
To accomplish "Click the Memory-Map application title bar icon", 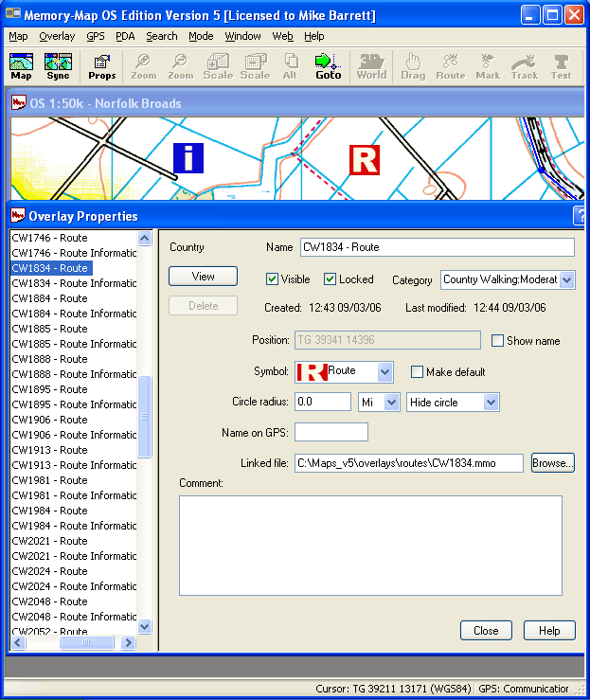I will click(13, 14).
